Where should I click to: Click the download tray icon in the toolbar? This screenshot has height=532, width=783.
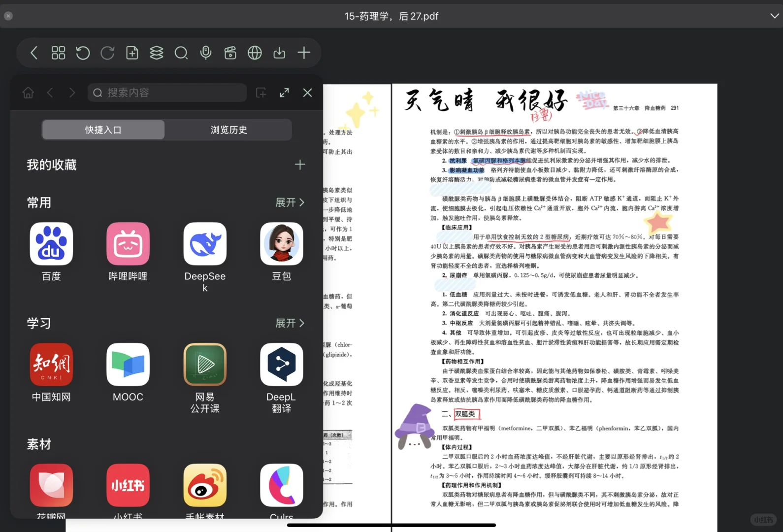click(x=279, y=53)
